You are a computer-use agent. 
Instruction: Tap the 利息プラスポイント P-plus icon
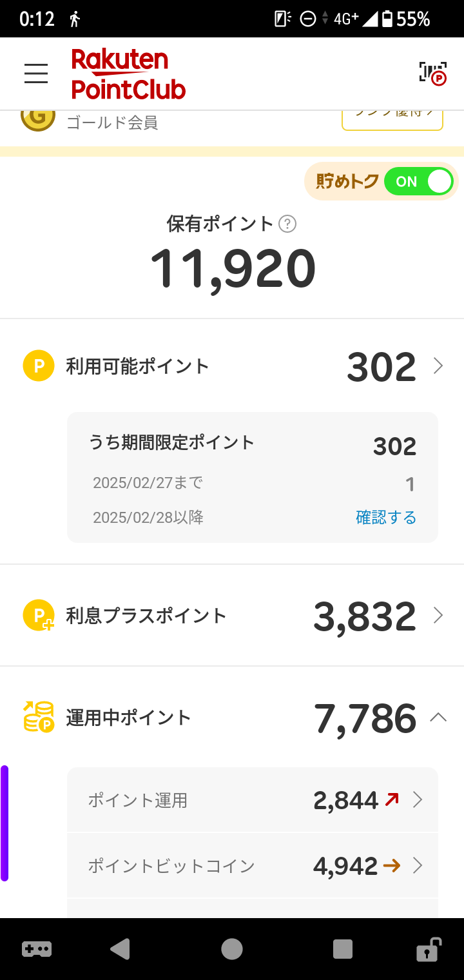pyautogui.click(x=39, y=615)
